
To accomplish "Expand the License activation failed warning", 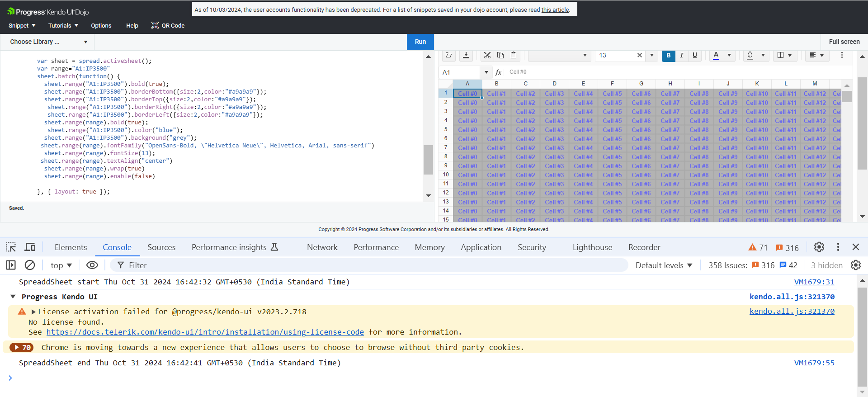I will (33, 312).
